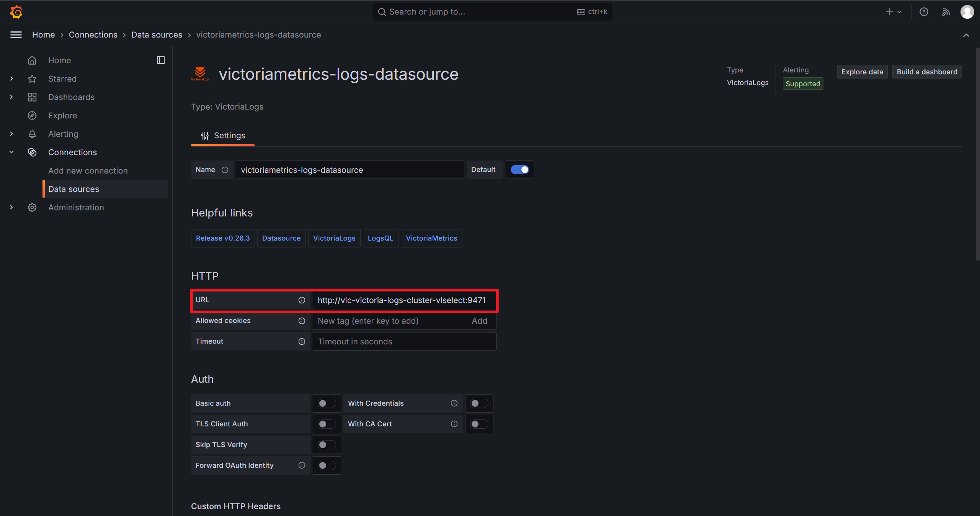980x516 pixels.
Task: Enable the With Credentials switch
Action: 479,403
